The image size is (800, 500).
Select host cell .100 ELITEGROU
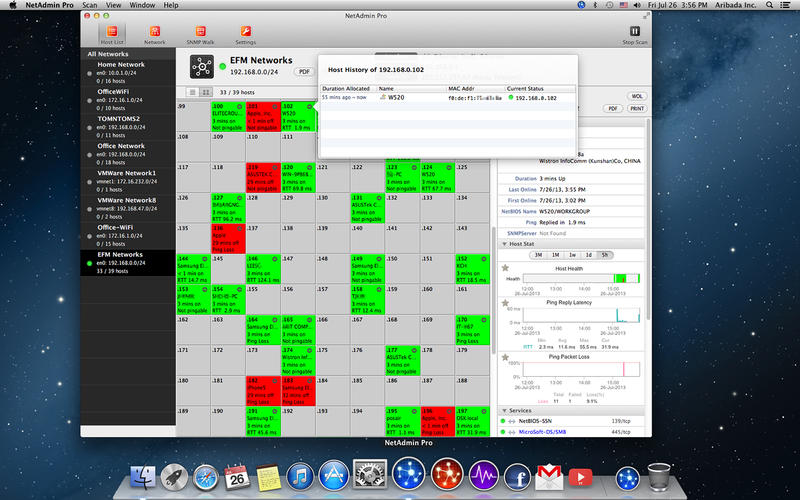(x=228, y=117)
